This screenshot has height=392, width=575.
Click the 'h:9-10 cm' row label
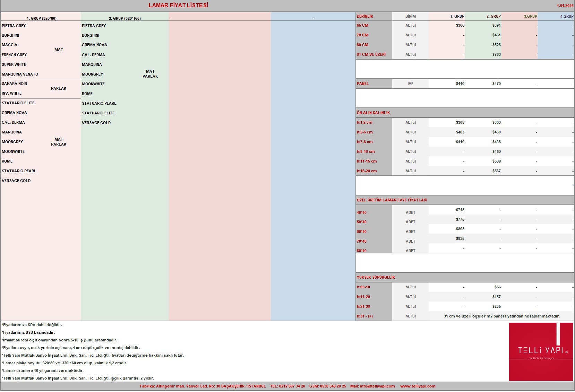coord(366,151)
